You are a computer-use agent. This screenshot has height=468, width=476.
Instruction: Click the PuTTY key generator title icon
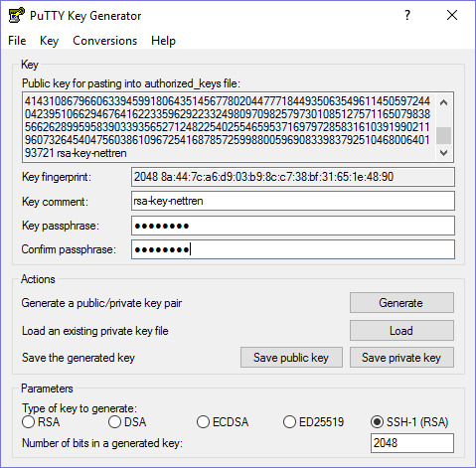(17, 15)
